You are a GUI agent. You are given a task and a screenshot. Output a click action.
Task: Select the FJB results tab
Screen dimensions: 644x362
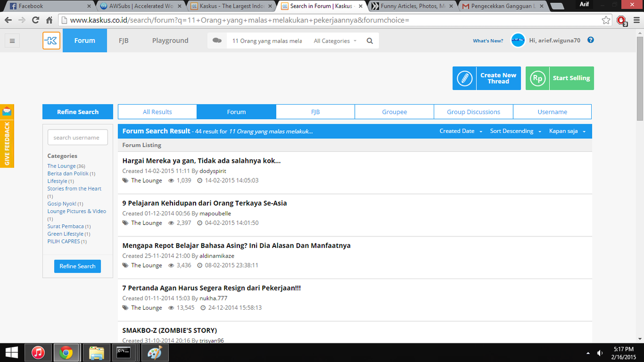315,112
